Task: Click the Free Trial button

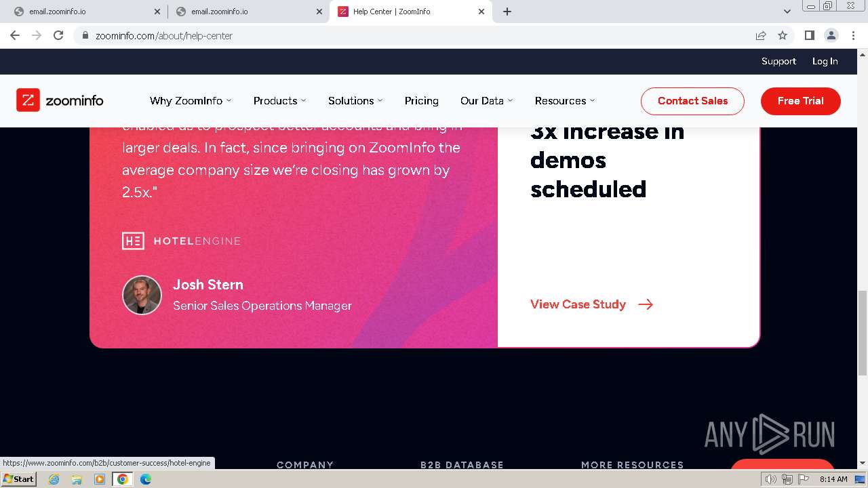Action: tap(801, 101)
